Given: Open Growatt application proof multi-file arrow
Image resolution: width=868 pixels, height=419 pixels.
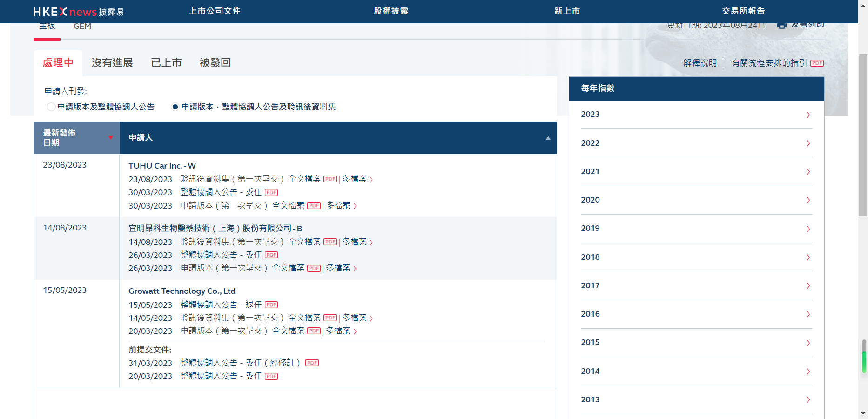Looking at the screenshot, I should [355, 331].
